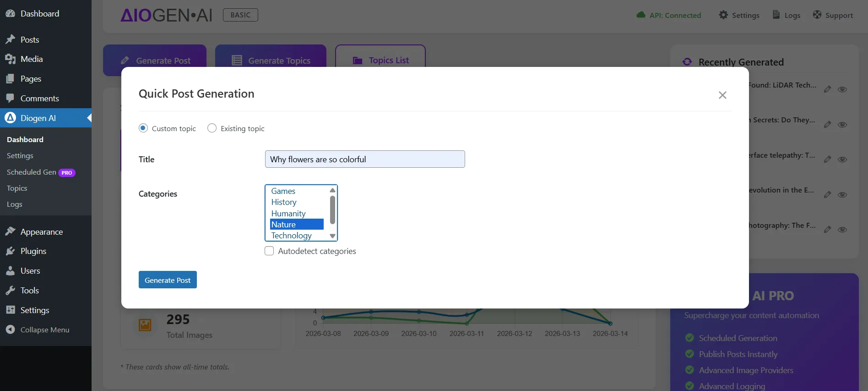This screenshot has width=868, height=391.
Task: Open Settings in Diogen AI submenu
Action: tap(20, 155)
